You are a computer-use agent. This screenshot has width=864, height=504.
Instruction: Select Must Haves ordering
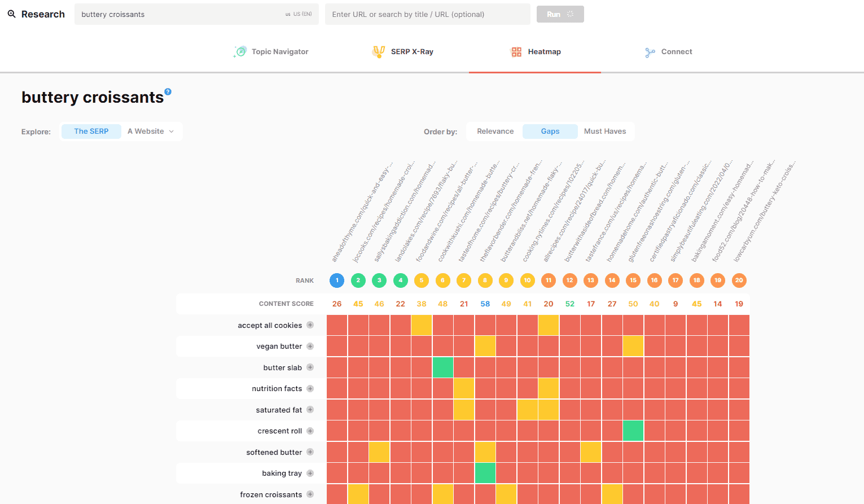(x=605, y=131)
